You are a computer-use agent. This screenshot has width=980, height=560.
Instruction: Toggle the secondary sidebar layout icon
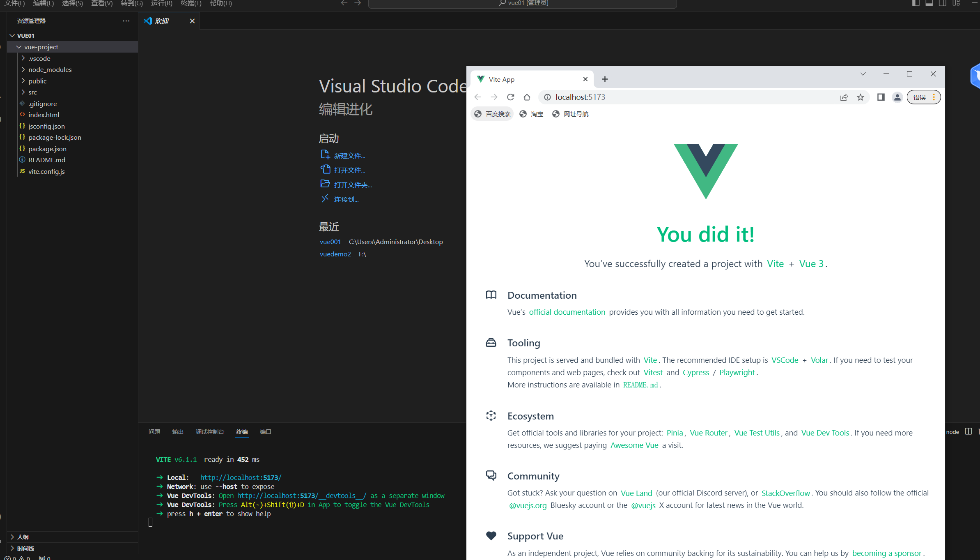point(943,3)
